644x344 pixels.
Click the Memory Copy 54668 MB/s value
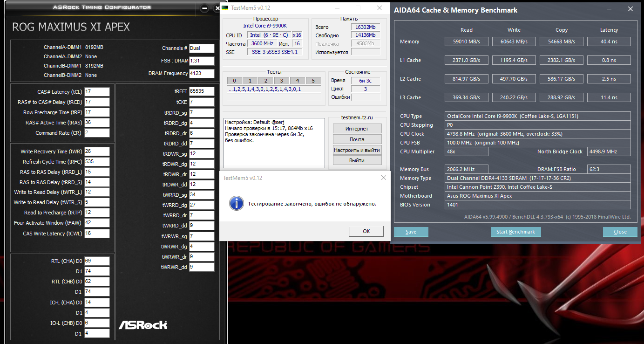coord(561,41)
